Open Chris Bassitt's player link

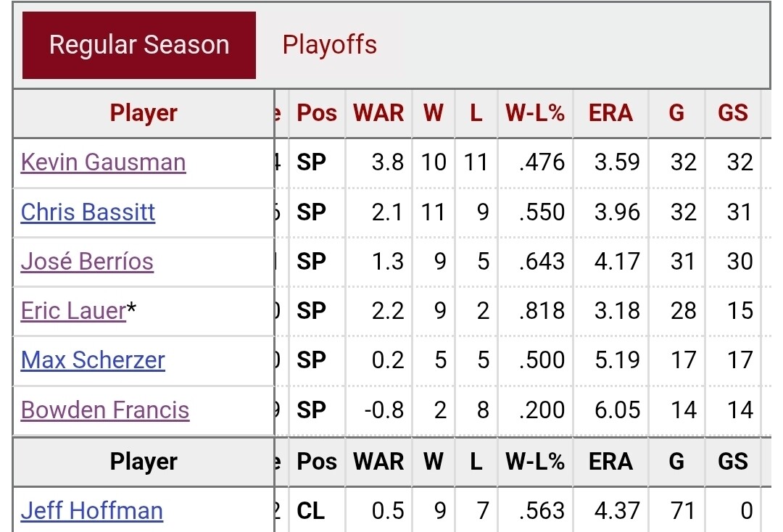click(88, 212)
